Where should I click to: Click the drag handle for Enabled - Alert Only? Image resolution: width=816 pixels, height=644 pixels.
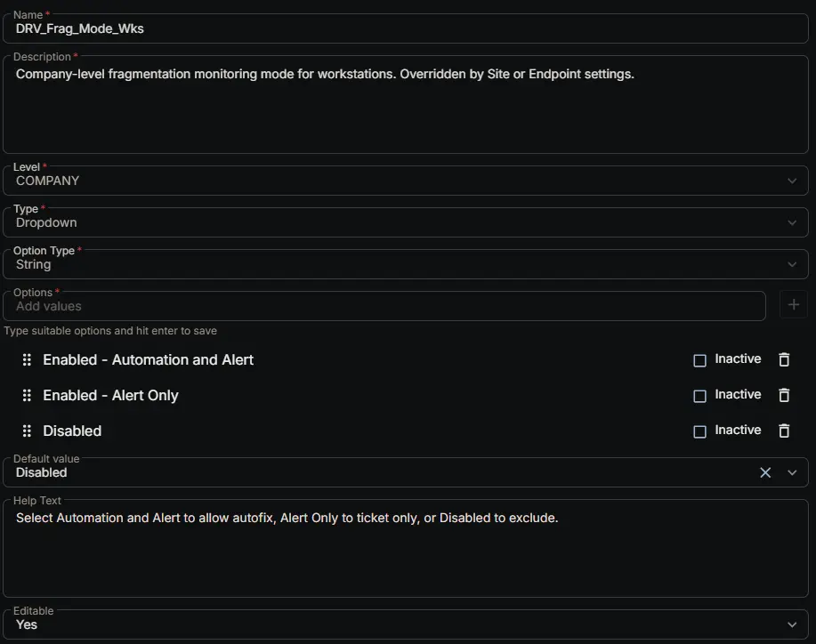[27, 395]
